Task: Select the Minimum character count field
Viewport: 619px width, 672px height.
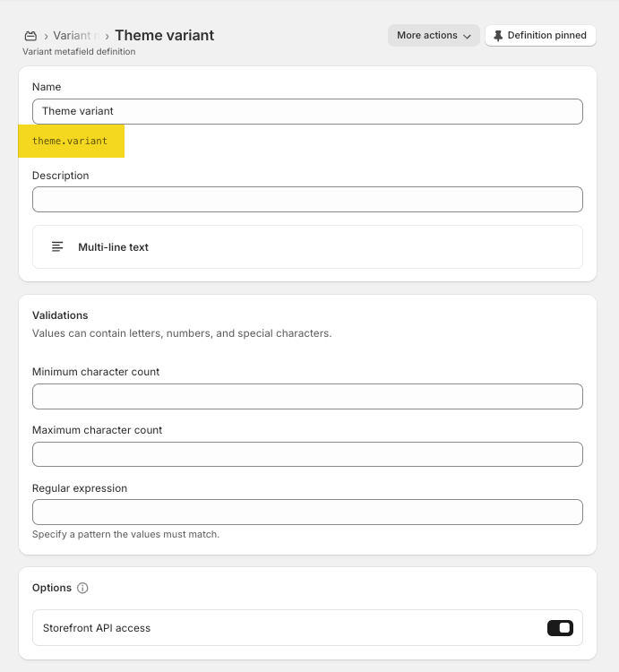Action: tap(307, 396)
